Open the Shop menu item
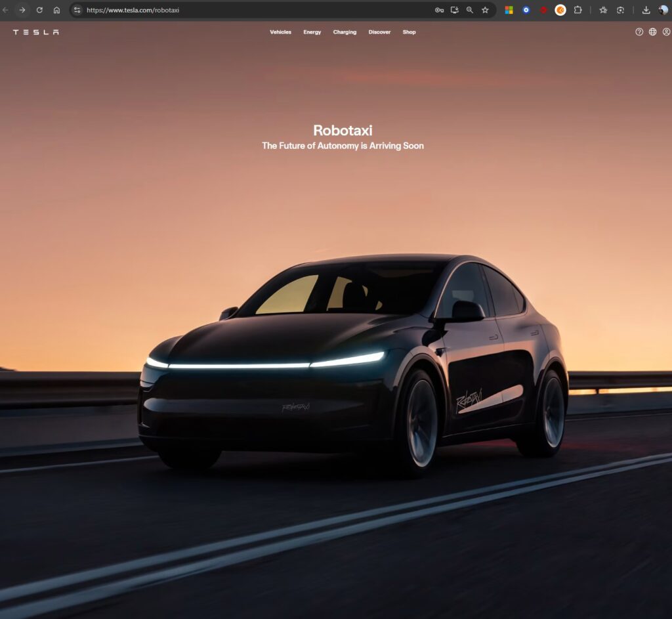 click(409, 32)
